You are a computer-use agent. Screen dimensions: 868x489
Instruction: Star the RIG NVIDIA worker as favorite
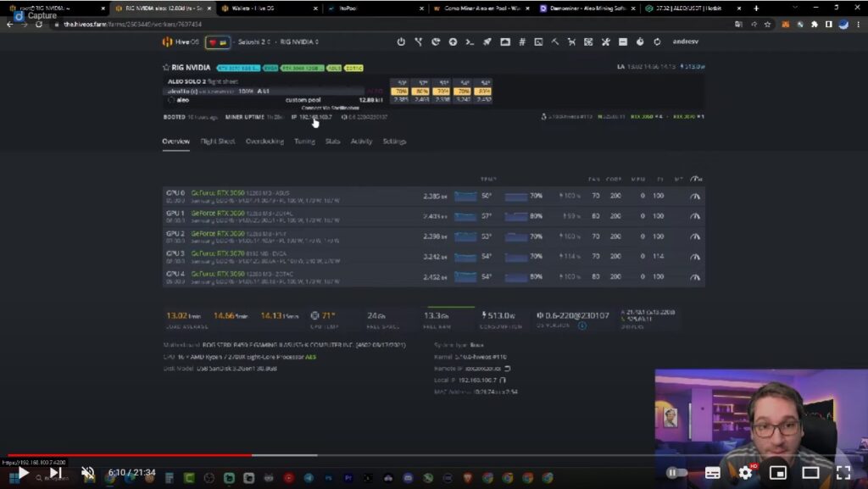pyautogui.click(x=165, y=68)
